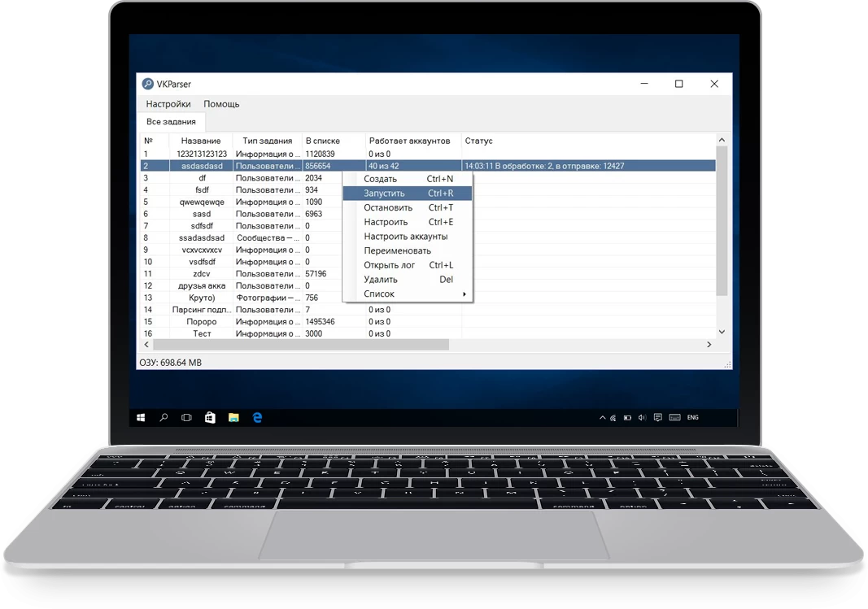This screenshot has height=609, width=868.
Task: Open Task View on the taskbar
Action: pos(186,418)
